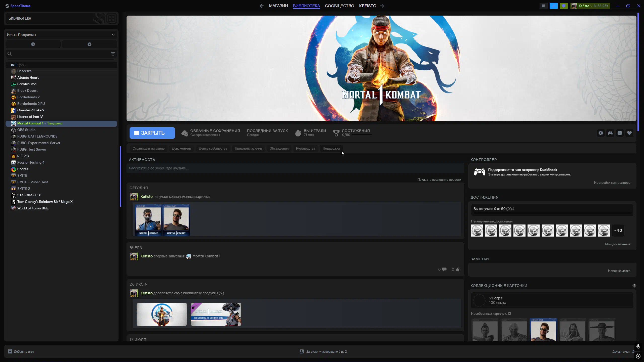The width and height of the screenshot is (644, 362).
Task: Toggle the microphone in bottom corner
Action: pos(638,347)
